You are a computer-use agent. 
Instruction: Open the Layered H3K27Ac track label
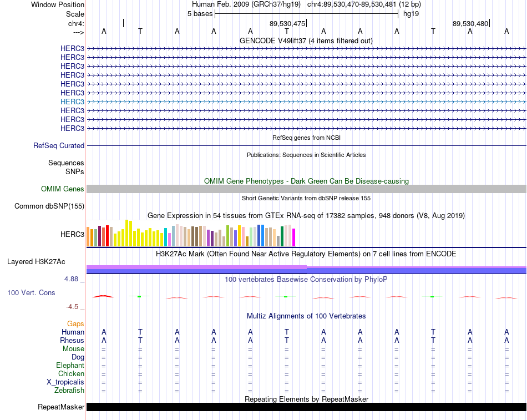coord(36,262)
